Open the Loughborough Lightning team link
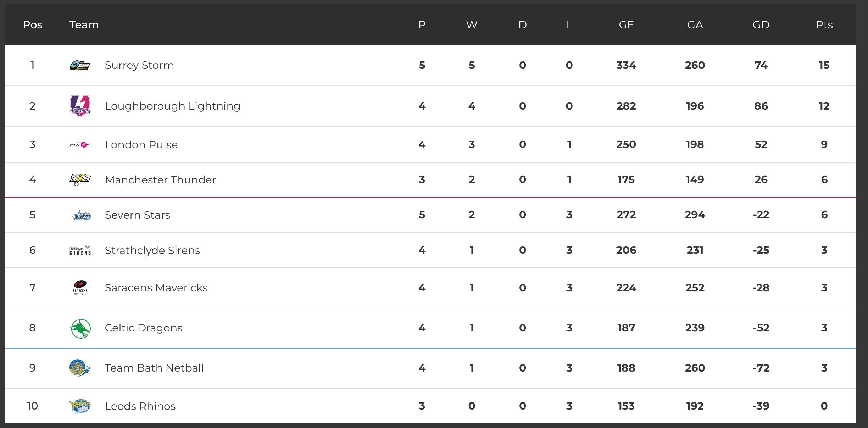Viewport: 868px width, 428px height. [172, 106]
